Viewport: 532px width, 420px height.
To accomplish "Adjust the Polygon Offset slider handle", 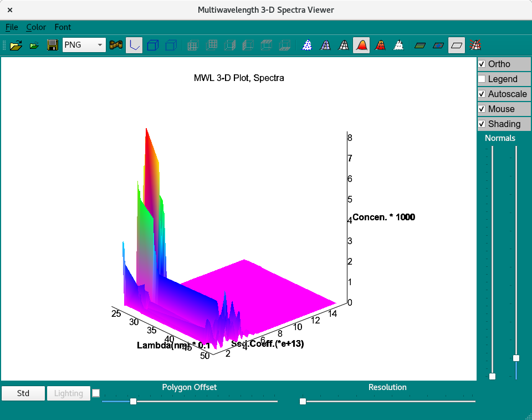I will click(x=132, y=401).
